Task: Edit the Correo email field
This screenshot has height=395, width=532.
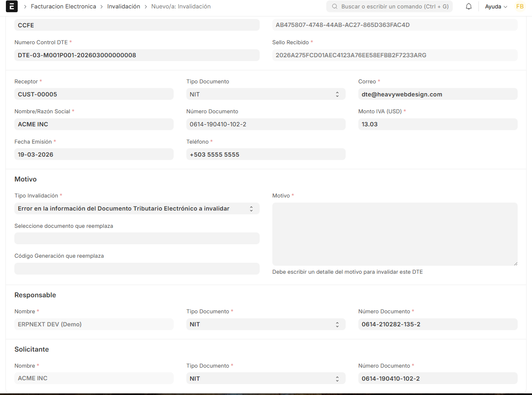Action: pos(438,94)
